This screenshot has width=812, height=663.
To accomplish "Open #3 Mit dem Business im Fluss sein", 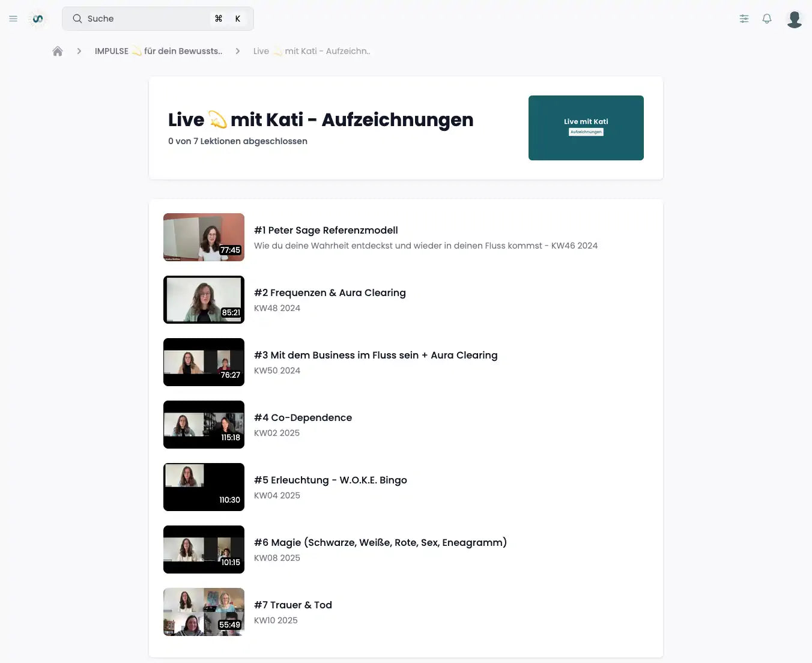I will pos(375,355).
